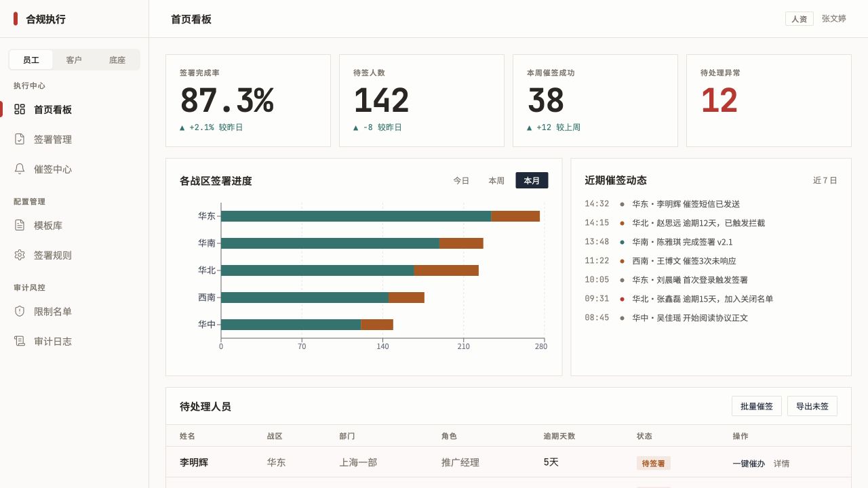Click the 人资 role tag

click(x=800, y=19)
